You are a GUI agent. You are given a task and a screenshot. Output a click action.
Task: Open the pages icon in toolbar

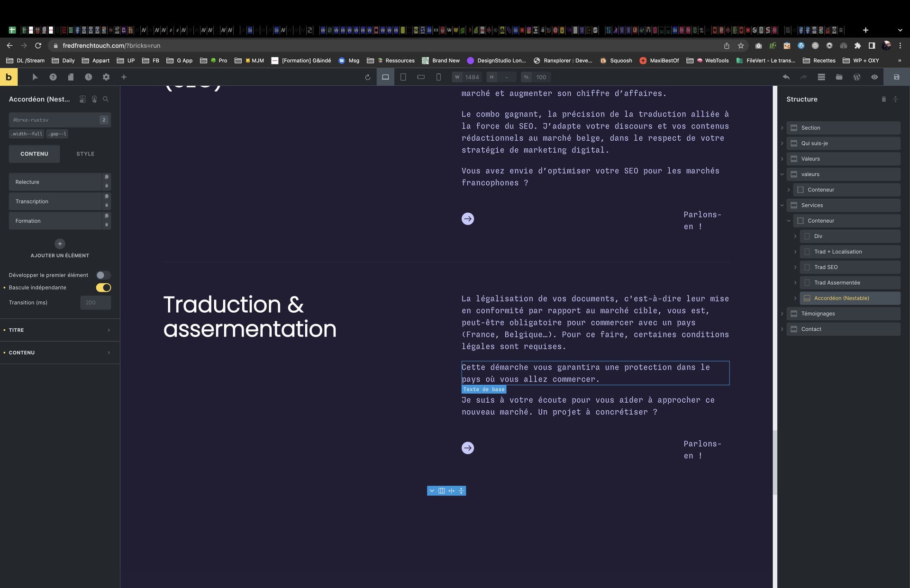[x=71, y=77]
